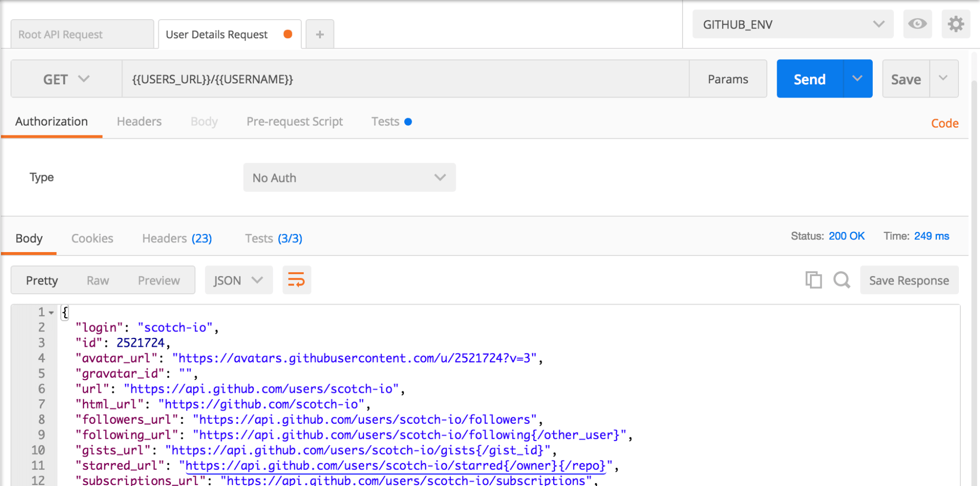Click line number 5 in gutter

point(42,374)
